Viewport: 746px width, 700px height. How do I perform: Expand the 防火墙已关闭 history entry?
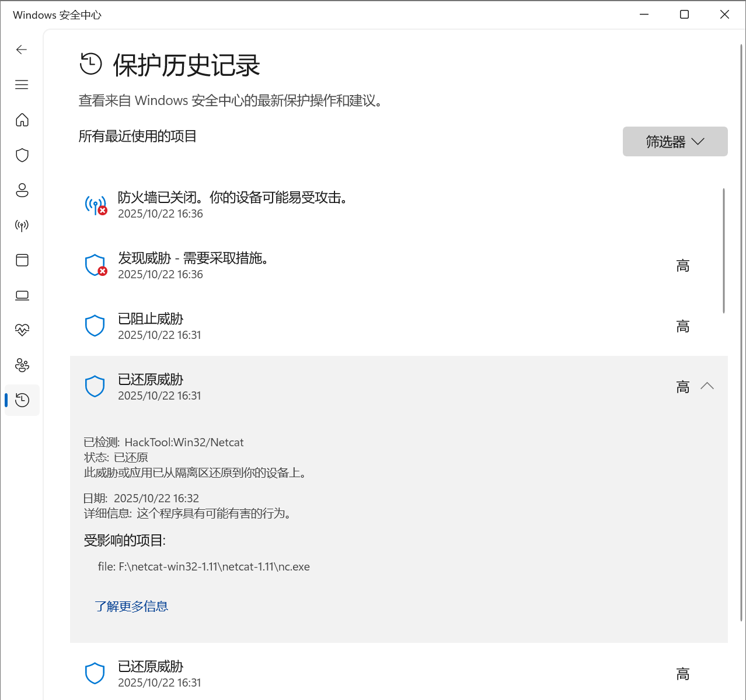click(399, 205)
